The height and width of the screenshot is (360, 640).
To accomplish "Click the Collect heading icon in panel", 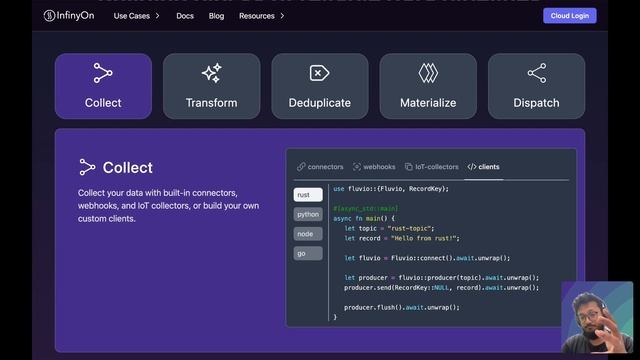I will coord(87,167).
